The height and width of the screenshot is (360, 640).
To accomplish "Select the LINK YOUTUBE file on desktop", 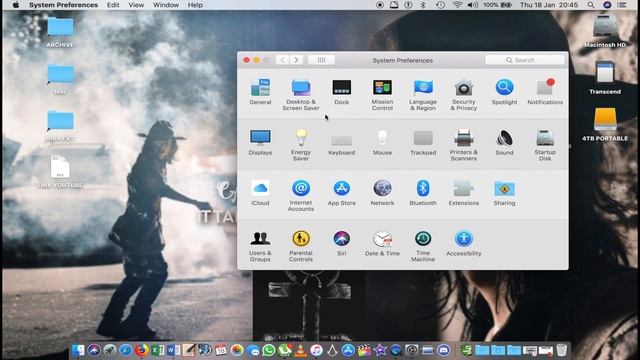I will pyautogui.click(x=60, y=171).
